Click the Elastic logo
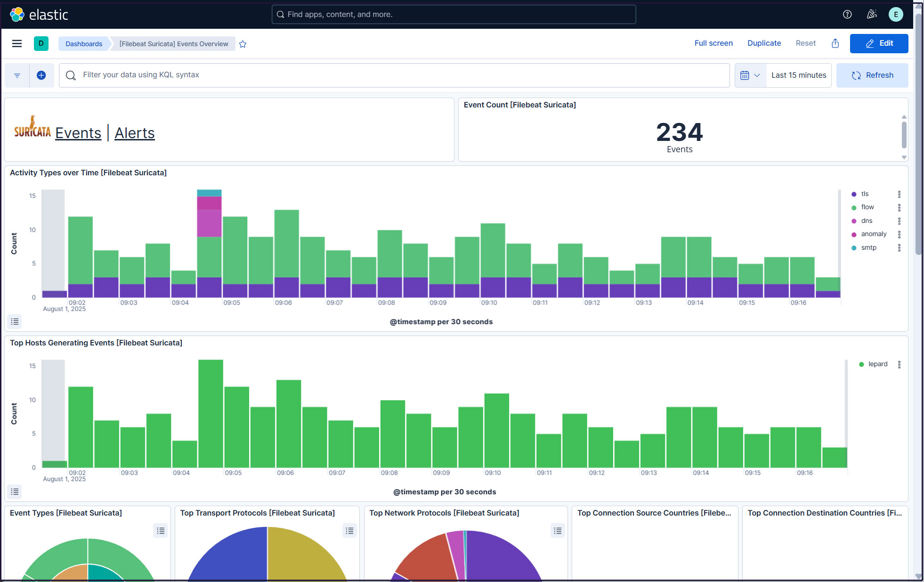This screenshot has width=924, height=582. click(x=39, y=15)
